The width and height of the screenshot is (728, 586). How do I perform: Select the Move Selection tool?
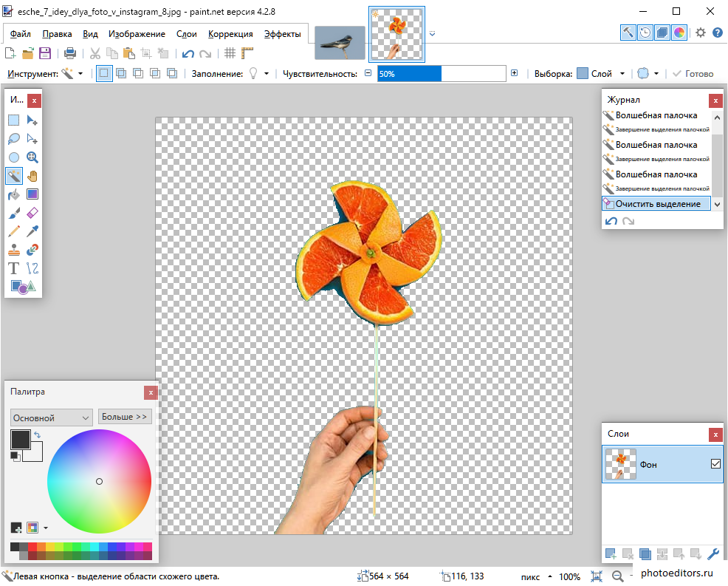click(32, 138)
